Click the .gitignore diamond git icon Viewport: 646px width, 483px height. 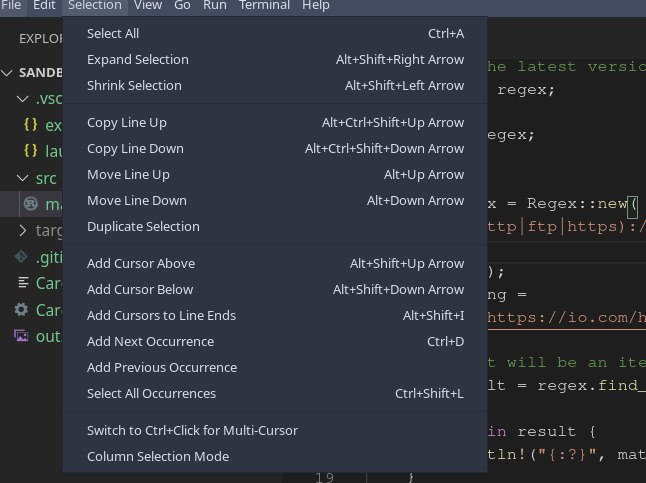[x=21, y=256]
